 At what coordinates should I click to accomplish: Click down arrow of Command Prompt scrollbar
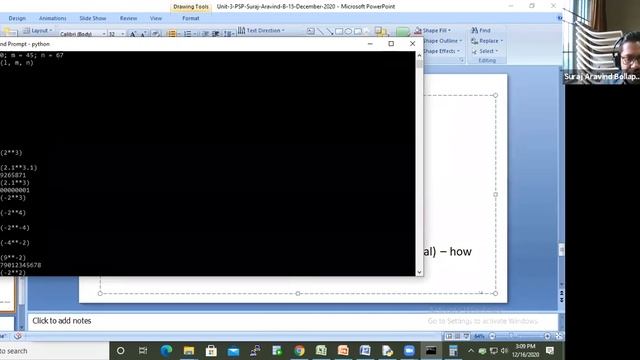click(x=419, y=272)
